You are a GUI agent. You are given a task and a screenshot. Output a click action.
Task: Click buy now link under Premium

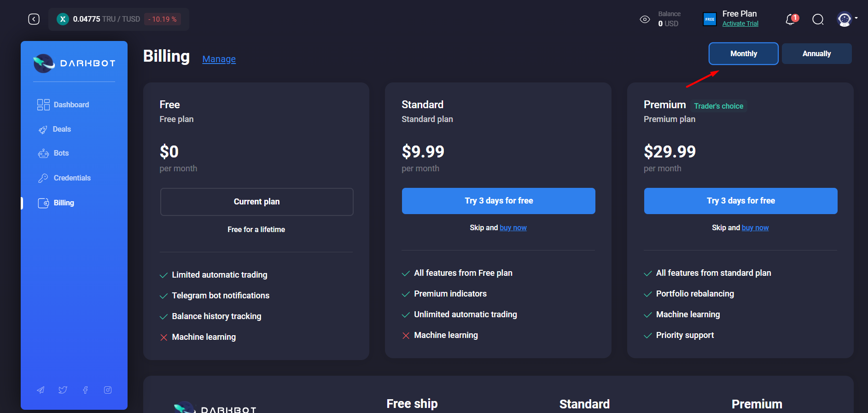tap(755, 227)
